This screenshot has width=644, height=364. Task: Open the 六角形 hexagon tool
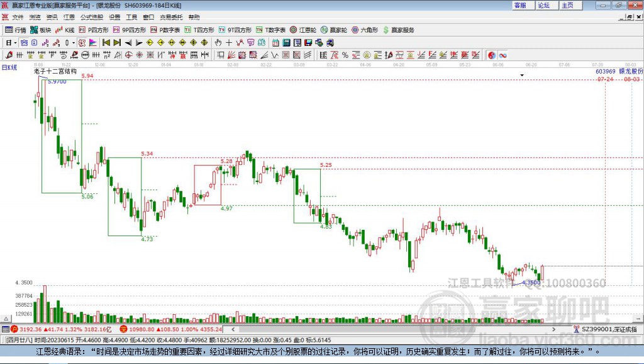[x=365, y=30]
